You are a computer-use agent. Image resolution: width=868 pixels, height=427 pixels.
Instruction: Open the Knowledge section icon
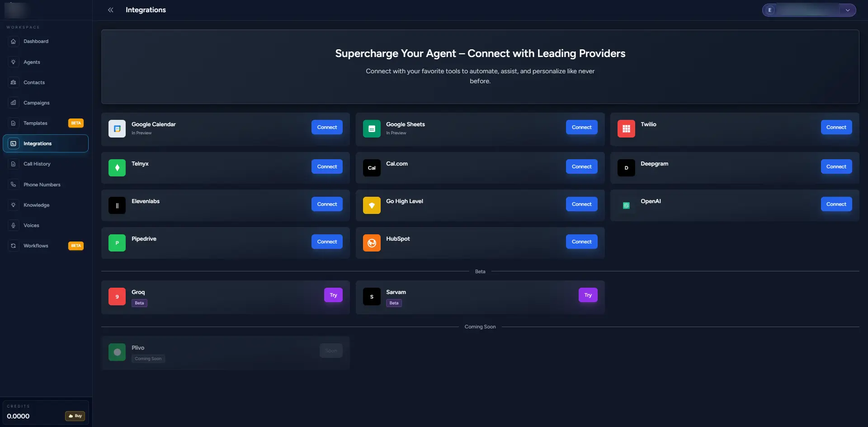(14, 205)
